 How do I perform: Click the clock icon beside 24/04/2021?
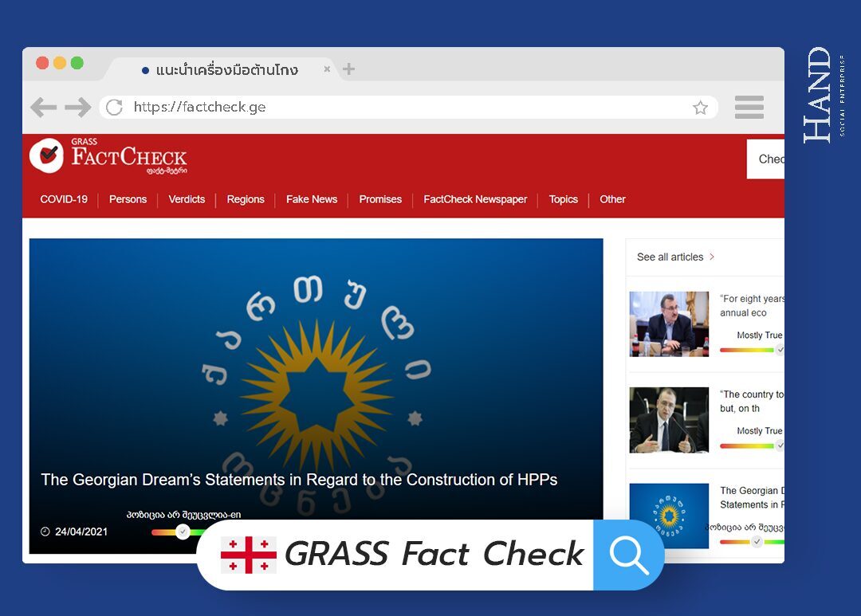click(45, 532)
